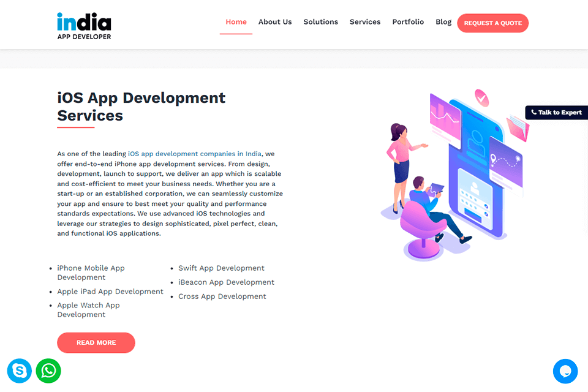Select iPhone Mobile App Development item
Screen dimensions: 588x392
point(91,273)
